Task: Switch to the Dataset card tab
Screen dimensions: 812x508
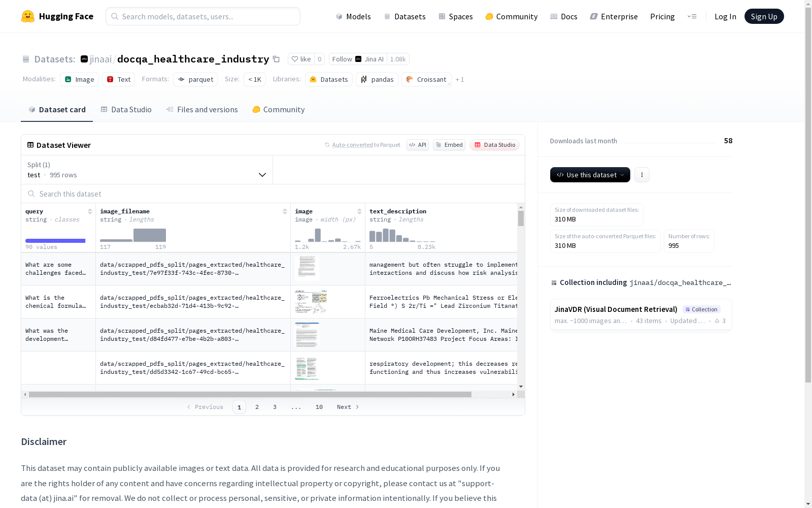Action: tap(57, 110)
